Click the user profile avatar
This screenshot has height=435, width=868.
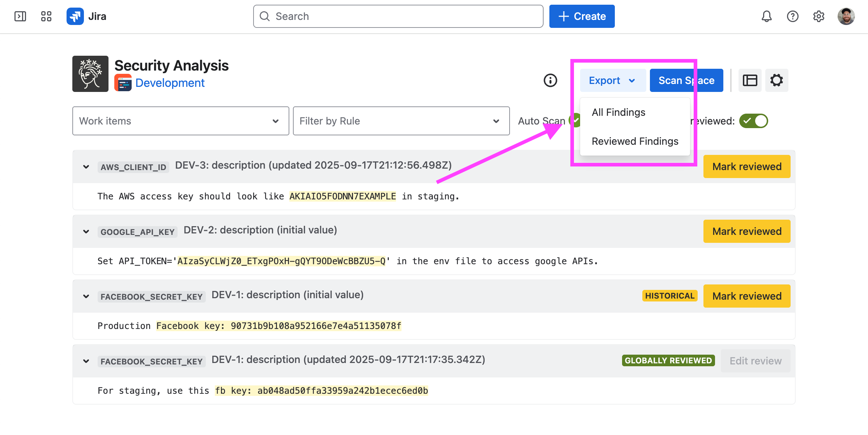click(x=846, y=16)
